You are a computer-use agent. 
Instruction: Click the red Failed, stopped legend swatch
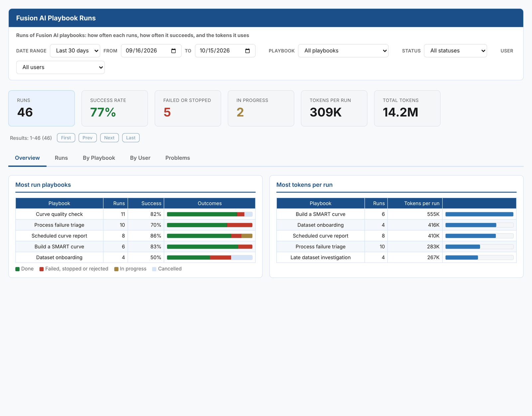click(42, 269)
